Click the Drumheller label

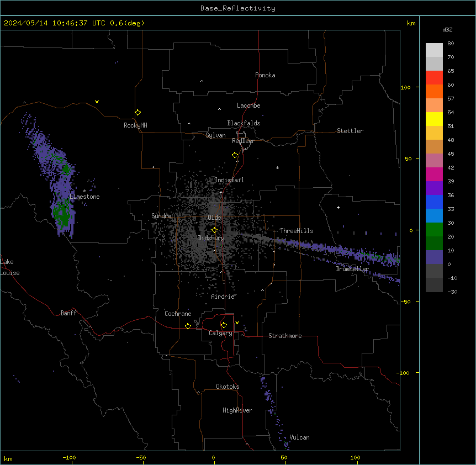[352, 269]
